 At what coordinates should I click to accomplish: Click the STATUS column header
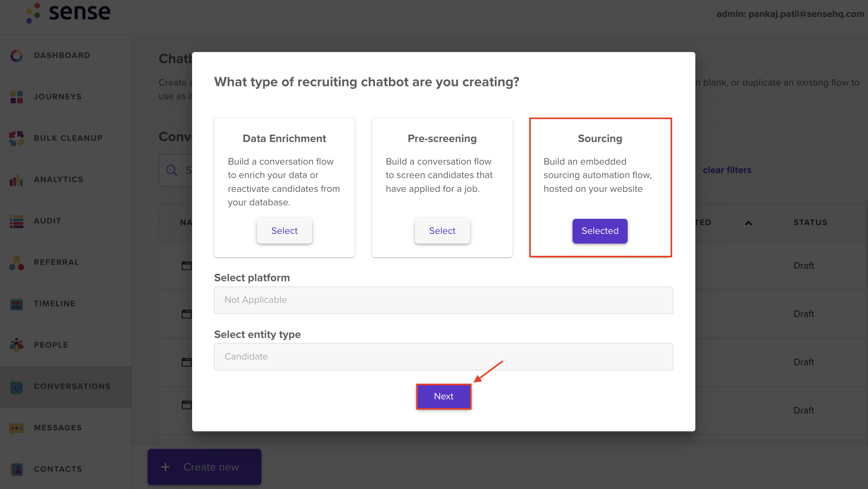[810, 223]
